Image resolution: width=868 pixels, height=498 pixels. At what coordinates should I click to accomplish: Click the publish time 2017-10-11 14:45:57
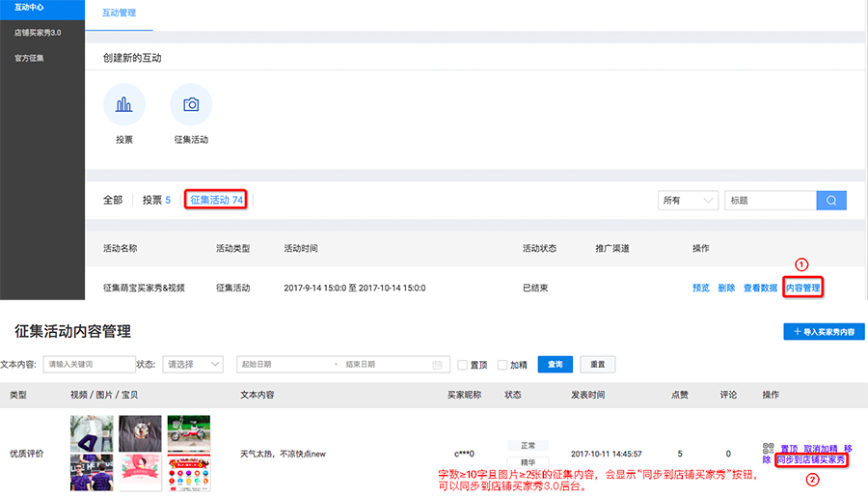pos(607,454)
